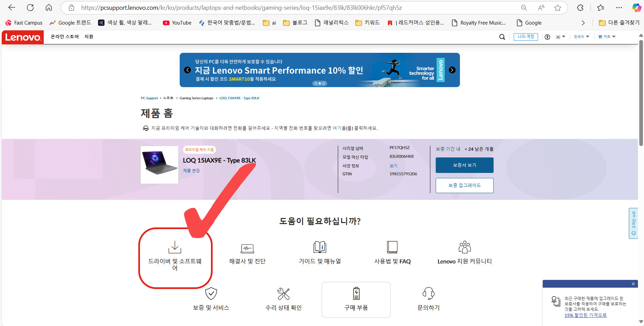This screenshot has height=326, width=644.
Task: Open the 다른 즐겨찾기 folder
Action: pos(619,23)
